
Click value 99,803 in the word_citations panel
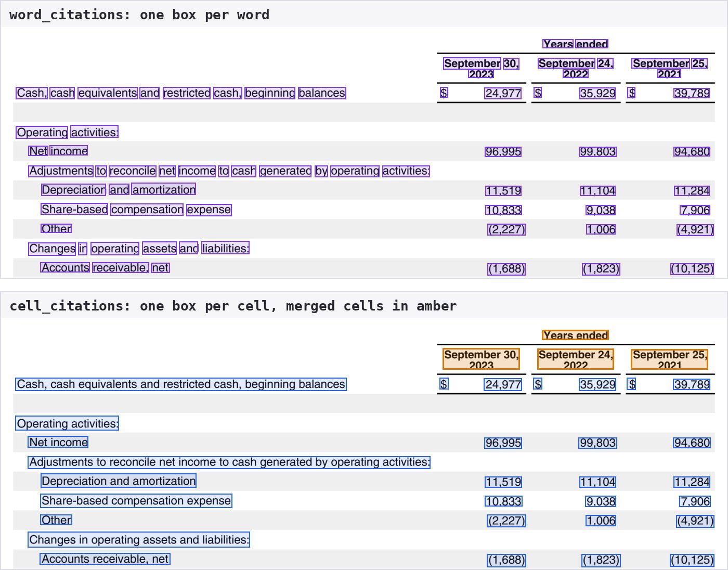(597, 152)
